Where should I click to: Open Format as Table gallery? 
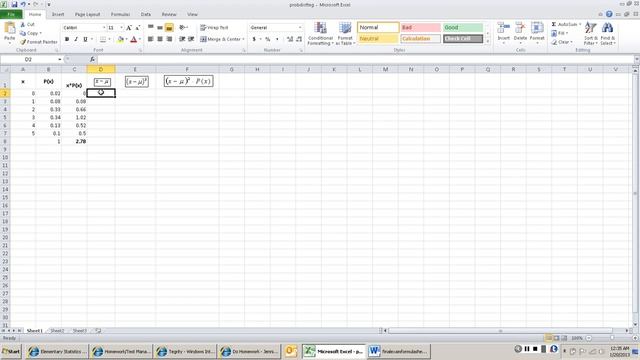345,34
